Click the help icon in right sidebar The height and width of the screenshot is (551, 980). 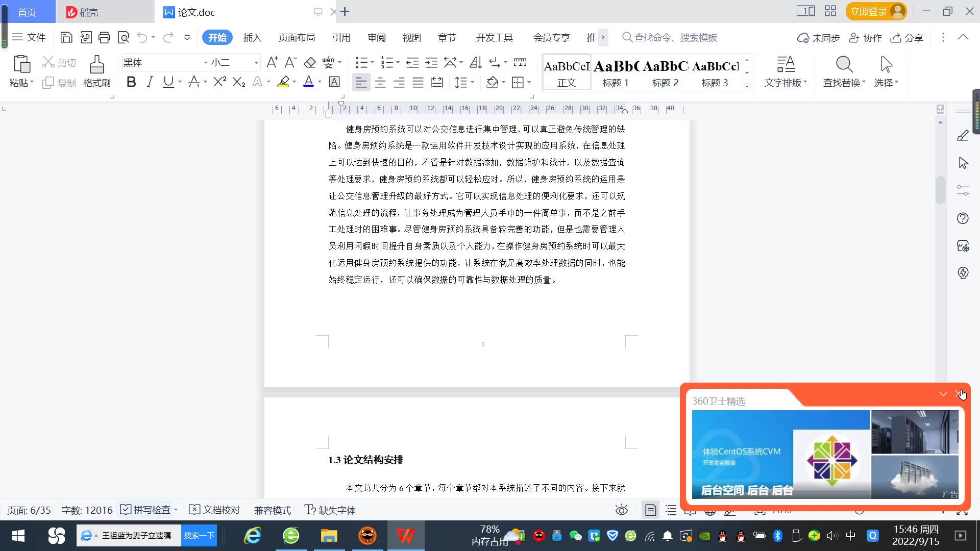[963, 218]
